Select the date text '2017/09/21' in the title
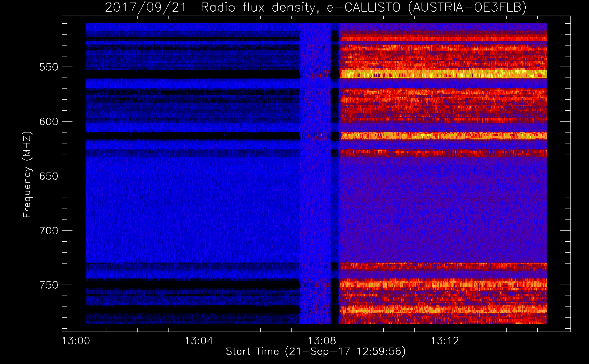This screenshot has height=364, width=589. (146, 7)
